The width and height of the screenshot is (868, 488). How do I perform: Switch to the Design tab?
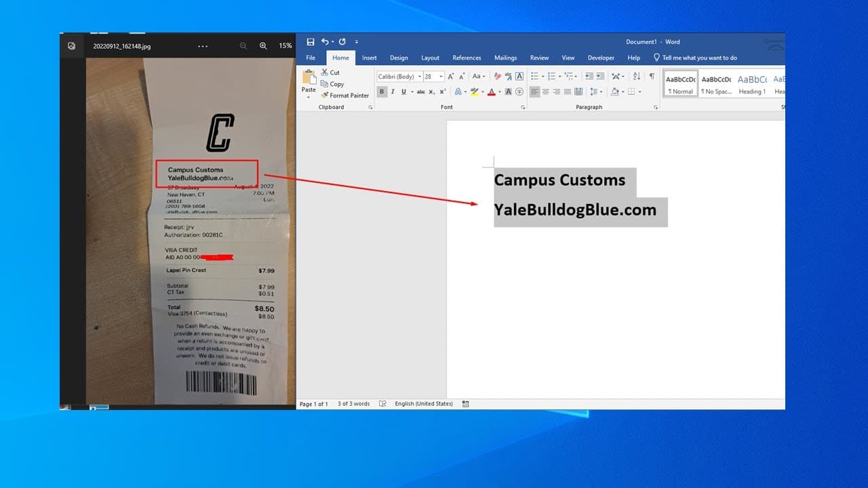pyautogui.click(x=399, y=58)
